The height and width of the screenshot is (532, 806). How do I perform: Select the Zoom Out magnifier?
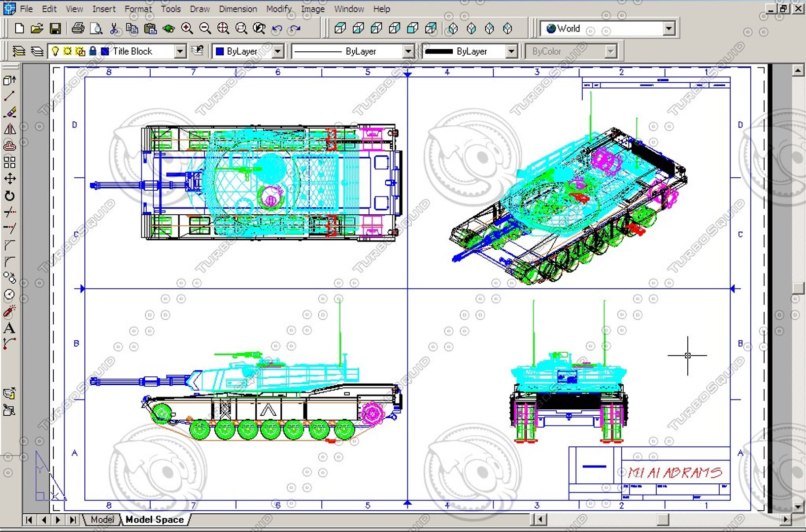click(205, 29)
